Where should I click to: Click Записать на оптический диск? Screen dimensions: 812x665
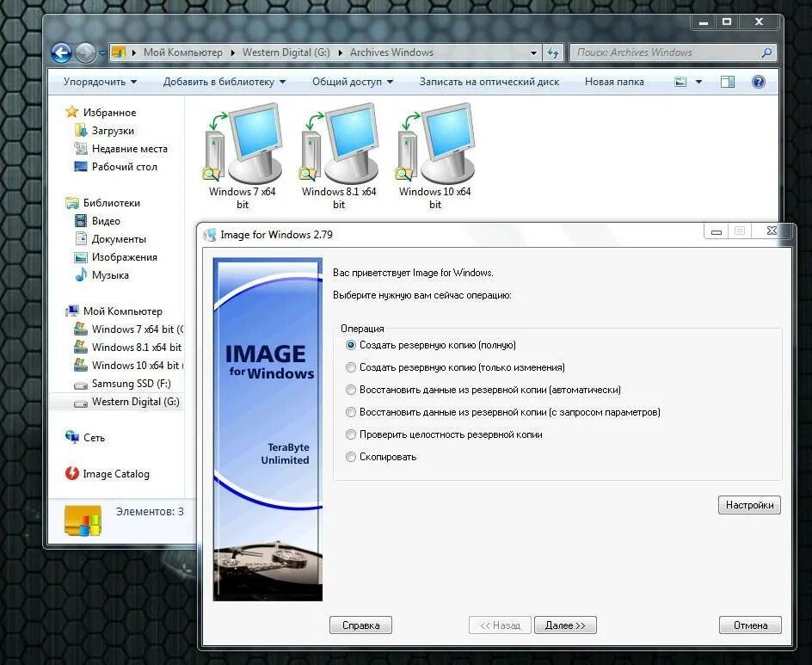(x=489, y=82)
